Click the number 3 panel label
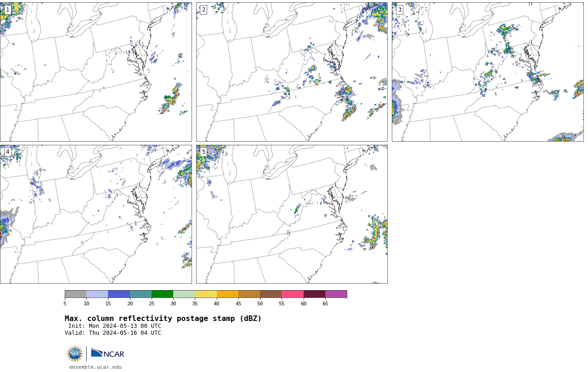Viewport: 588px width, 372px height. tap(399, 10)
